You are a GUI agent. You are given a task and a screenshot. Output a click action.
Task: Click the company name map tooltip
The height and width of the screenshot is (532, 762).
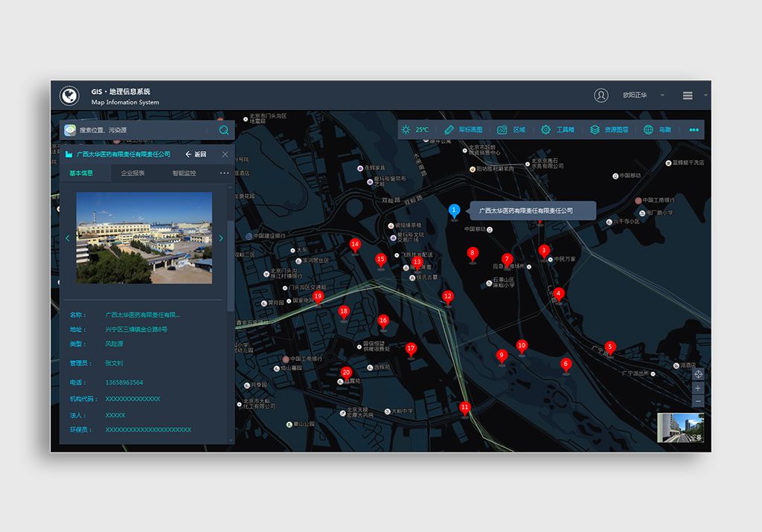(x=532, y=211)
